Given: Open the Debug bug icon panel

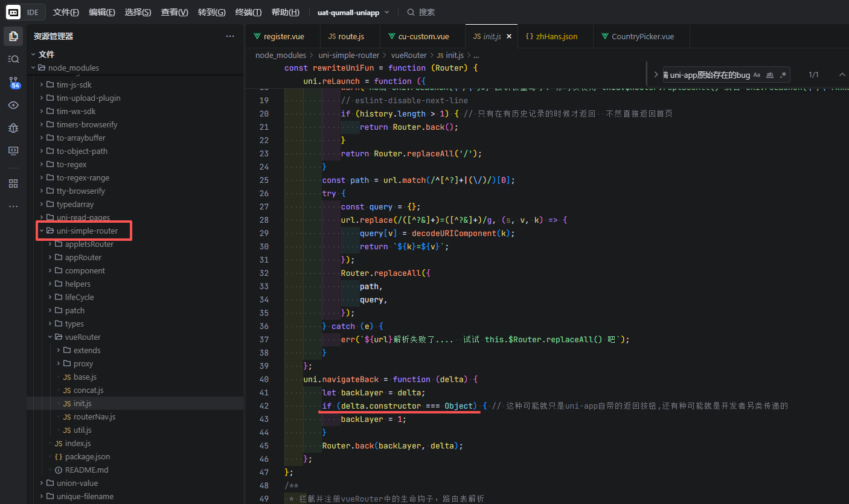Looking at the screenshot, I should pos(13,128).
